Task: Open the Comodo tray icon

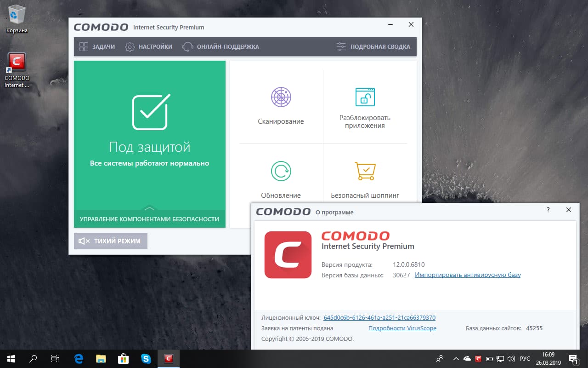Action: [478, 358]
